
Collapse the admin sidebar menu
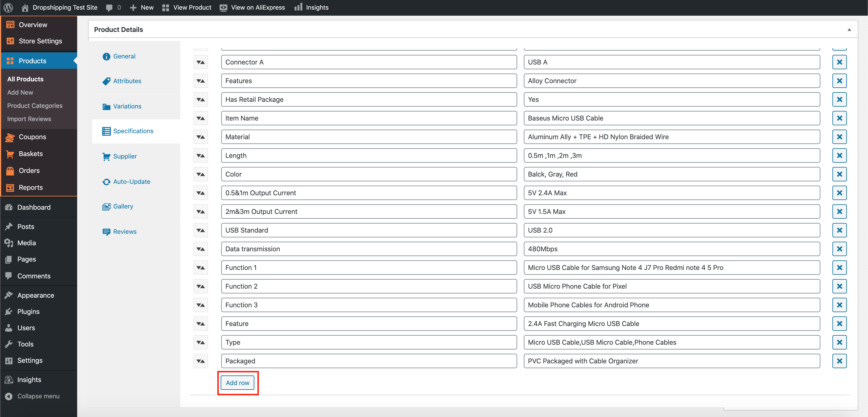[32, 396]
